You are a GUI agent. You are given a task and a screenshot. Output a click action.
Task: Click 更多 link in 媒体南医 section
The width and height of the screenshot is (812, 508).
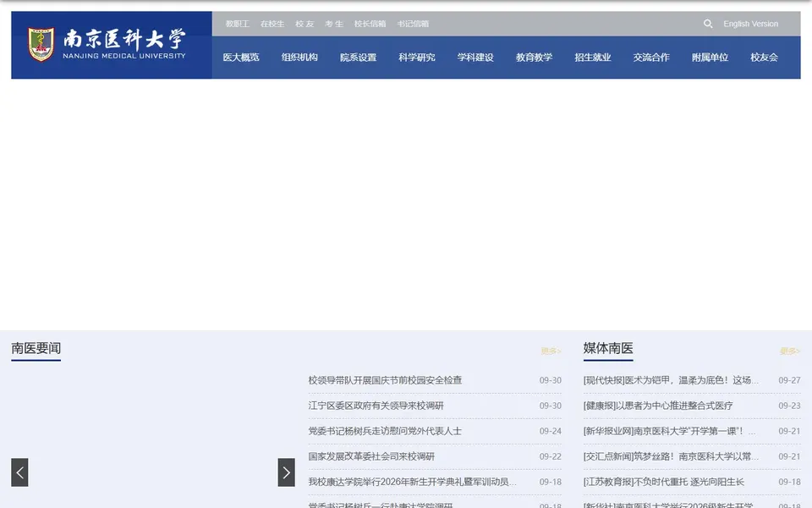coord(790,351)
